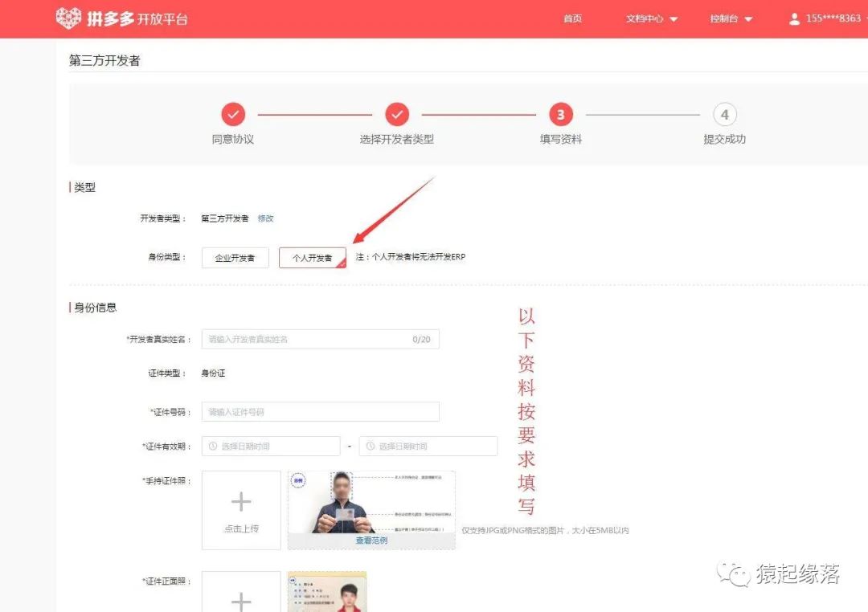This screenshot has height=612, width=868.
Task: Open the 控制台 menu
Action: tap(724, 18)
